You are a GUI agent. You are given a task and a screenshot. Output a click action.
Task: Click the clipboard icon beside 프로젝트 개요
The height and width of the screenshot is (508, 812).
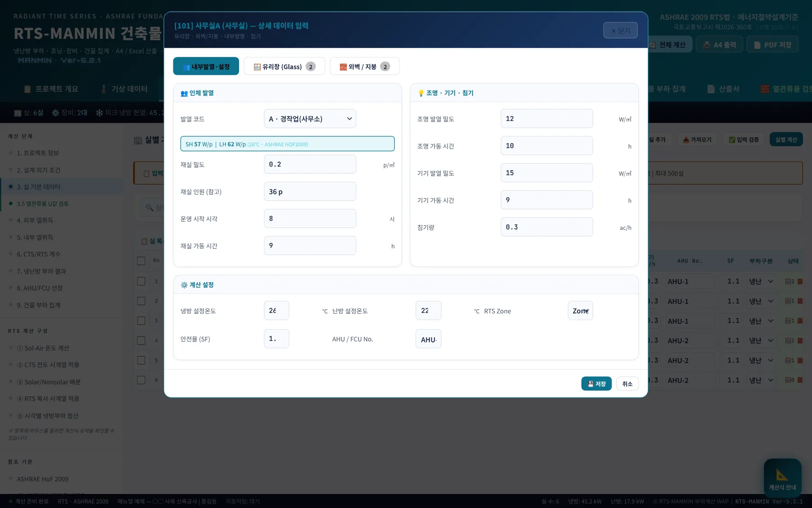pyautogui.click(x=28, y=89)
